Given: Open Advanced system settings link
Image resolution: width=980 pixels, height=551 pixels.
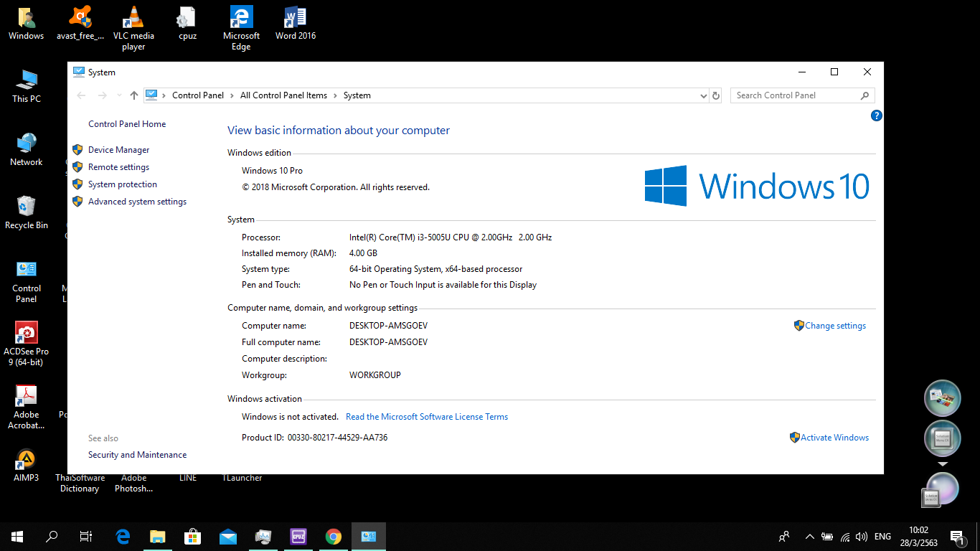Looking at the screenshot, I should 137,202.
